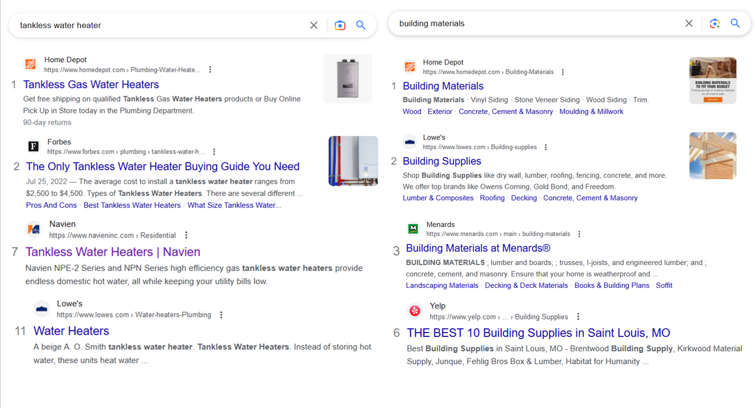This screenshot has width=755, height=408.
Task: Click the homedepot.com Plumbing-Water-Heaters URL
Action: (122, 70)
